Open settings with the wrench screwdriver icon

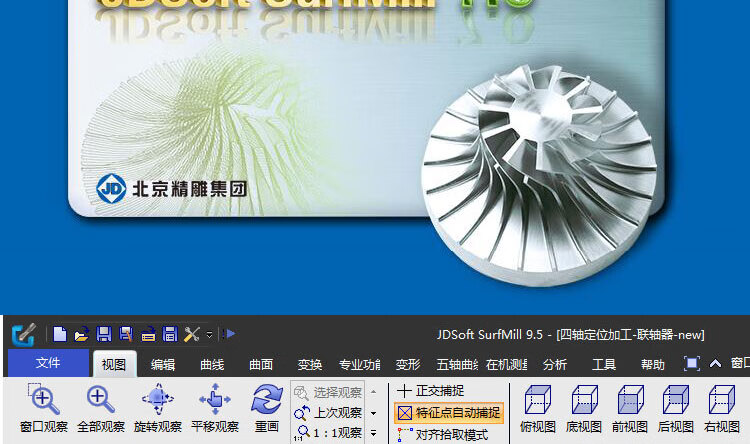pyautogui.click(x=192, y=334)
